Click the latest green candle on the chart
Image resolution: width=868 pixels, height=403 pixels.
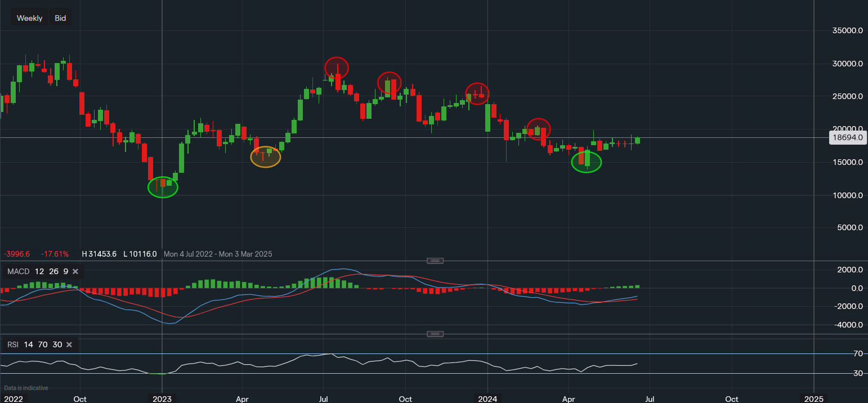point(637,140)
